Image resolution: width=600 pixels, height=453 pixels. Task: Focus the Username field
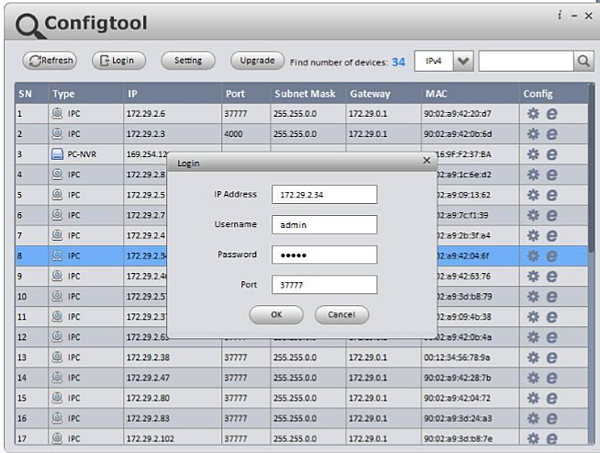pos(324,225)
